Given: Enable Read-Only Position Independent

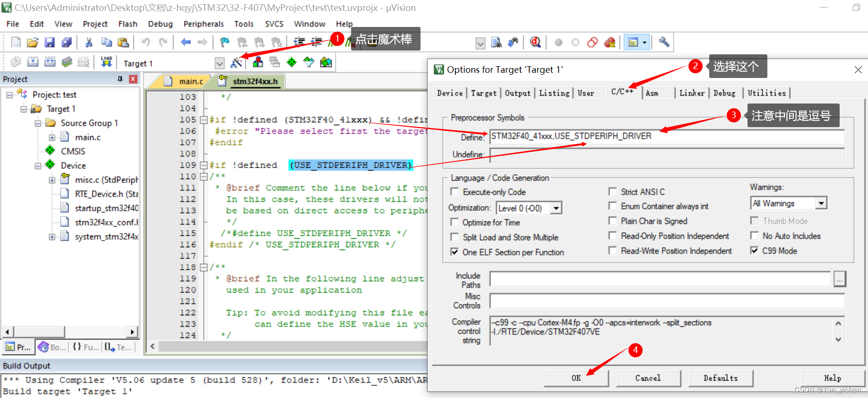Looking at the screenshot, I should click(613, 236).
